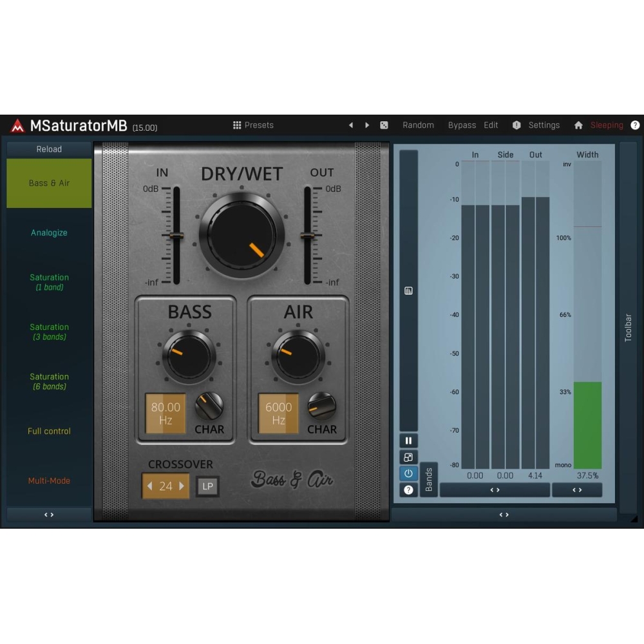Toggle the blue power button on the meter panel

[408, 473]
